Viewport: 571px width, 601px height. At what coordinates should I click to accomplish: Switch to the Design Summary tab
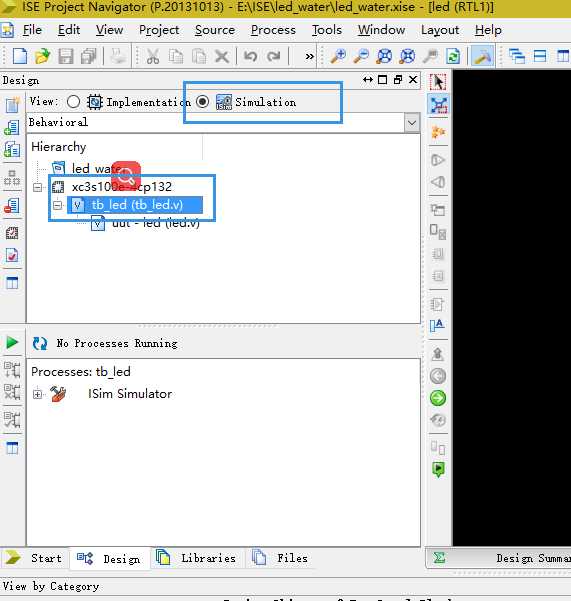499,558
